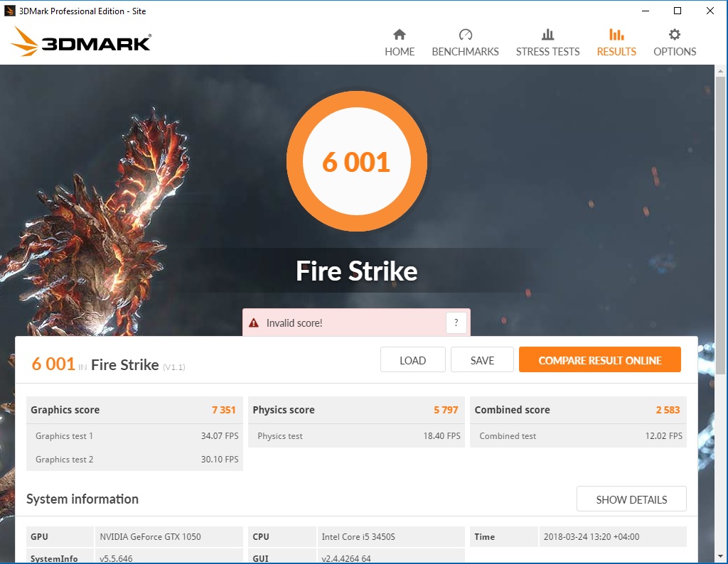
Task: Click Combined test value 12.02 FPS
Action: (663, 436)
